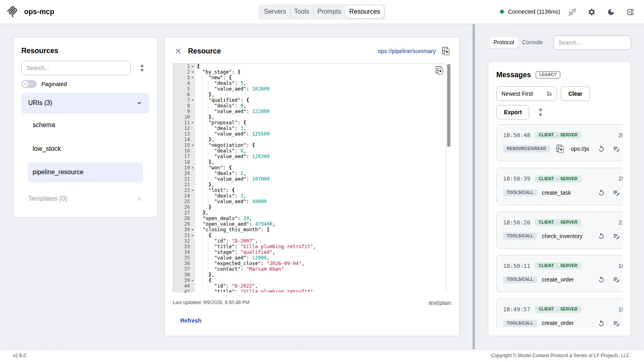Click resource icon in resources/read message
This screenshot has width=644, height=362.
point(560,149)
